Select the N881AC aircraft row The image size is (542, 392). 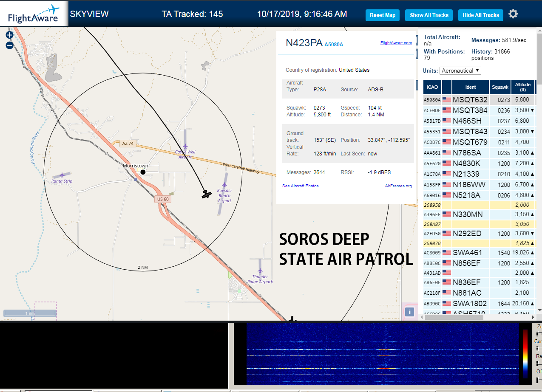coord(479,293)
